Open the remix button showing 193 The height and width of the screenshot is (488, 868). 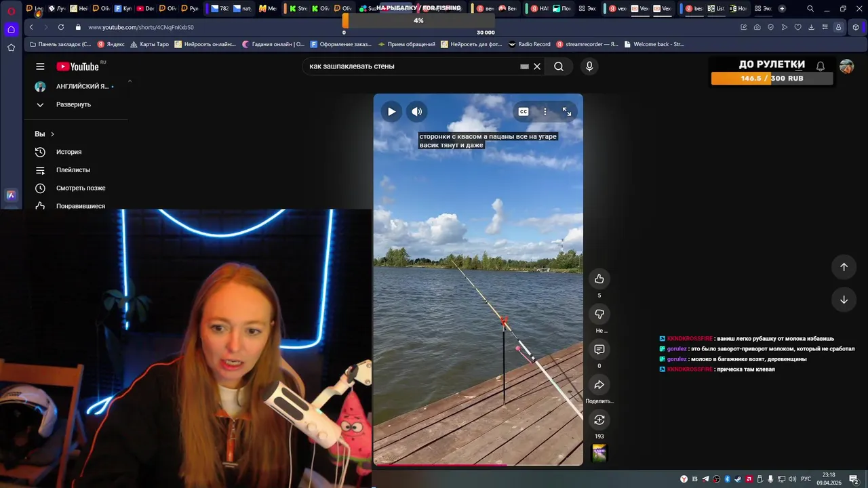[599, 420]
